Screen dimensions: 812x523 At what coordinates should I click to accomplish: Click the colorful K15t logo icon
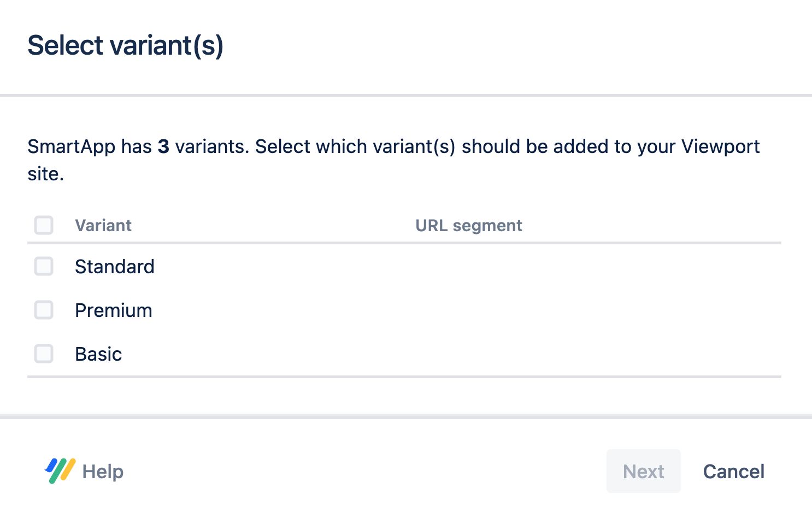(60, 471)
